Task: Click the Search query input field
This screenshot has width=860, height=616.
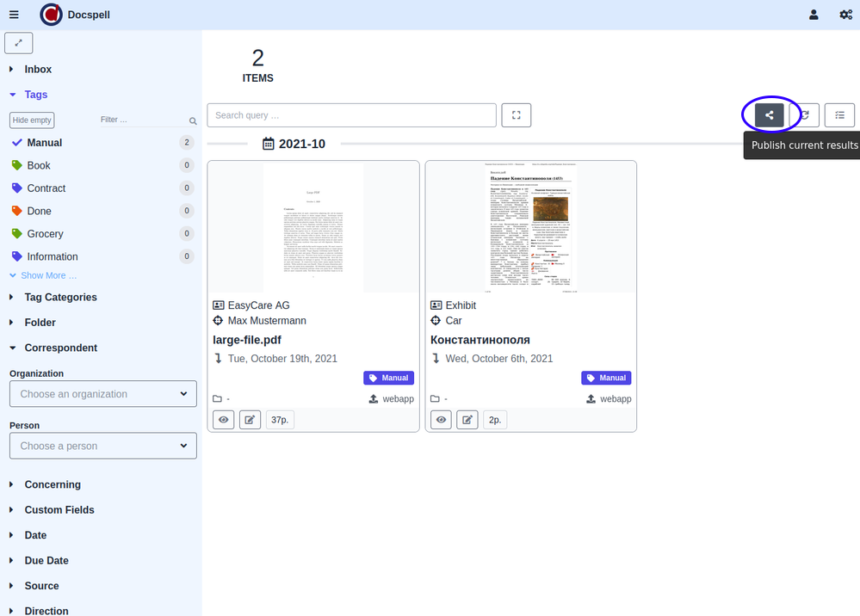Action: [x=351, y=115]
